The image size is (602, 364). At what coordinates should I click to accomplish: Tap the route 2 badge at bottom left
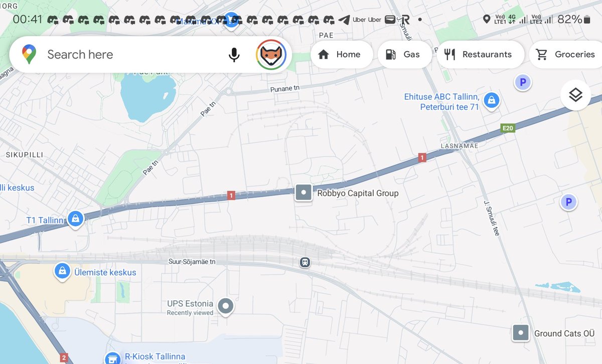(x=63, y=358)
